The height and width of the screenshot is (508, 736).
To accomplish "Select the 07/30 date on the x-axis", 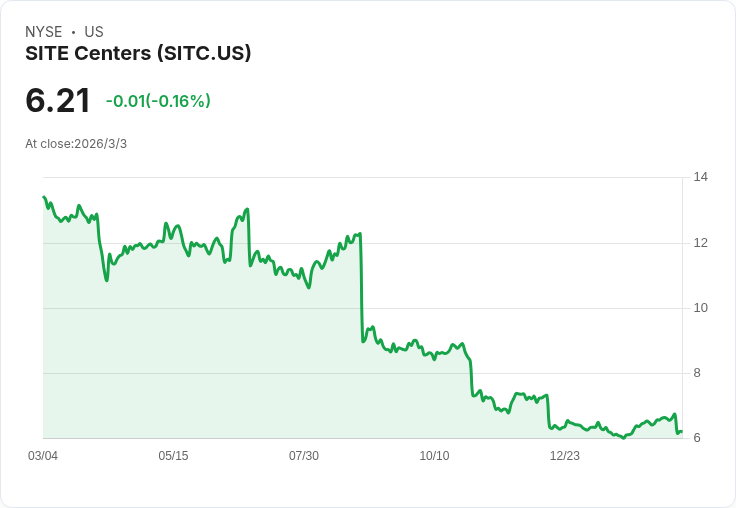I will [x=304, y=456].
